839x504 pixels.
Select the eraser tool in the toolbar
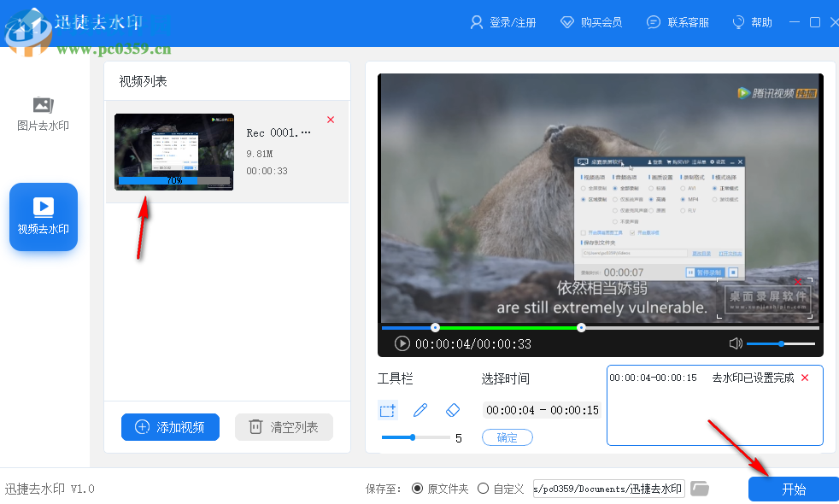click(453, 410)
